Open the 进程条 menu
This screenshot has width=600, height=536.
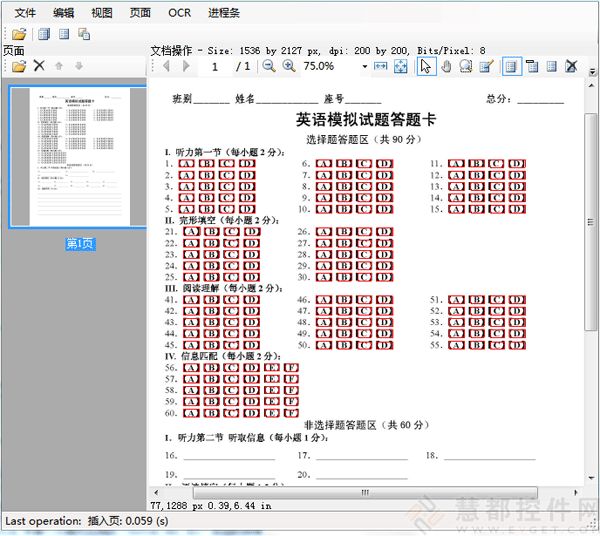(224, 13)
